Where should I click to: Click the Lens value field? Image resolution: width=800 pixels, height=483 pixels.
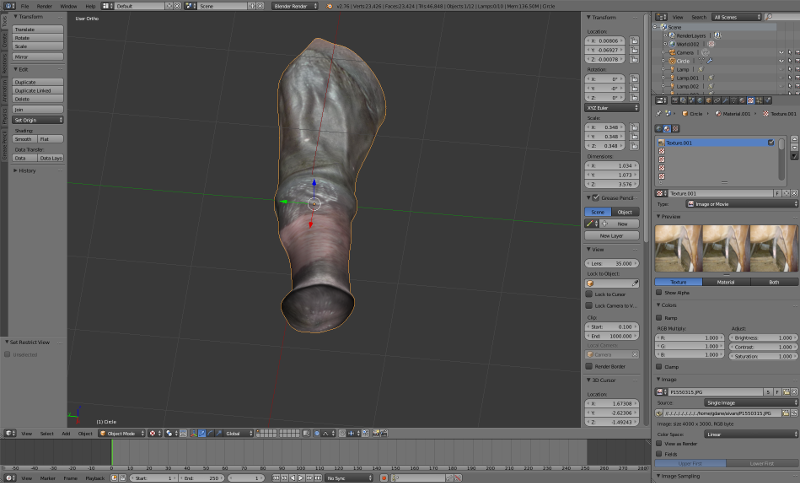[x=612, y=263]
